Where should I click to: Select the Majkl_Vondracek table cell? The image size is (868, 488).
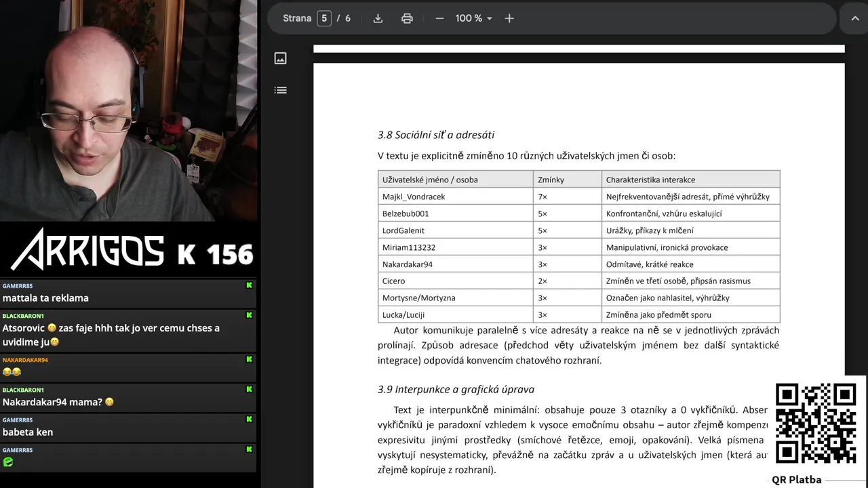coord(456,197)
